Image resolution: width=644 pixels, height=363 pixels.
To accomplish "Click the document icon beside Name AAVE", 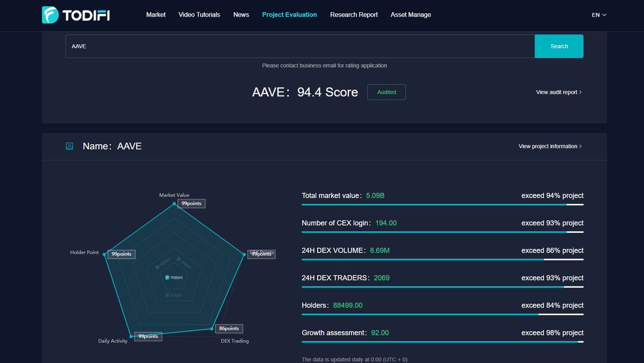I will point(69,146).
